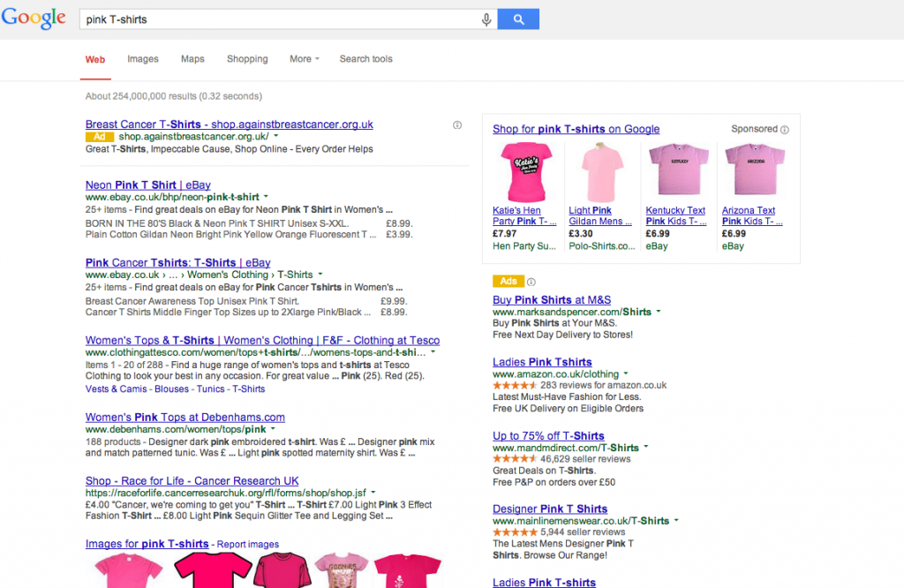Screen dimensions: 904x588
Task: Open Search tools
Action: click(x=366, y=59)
